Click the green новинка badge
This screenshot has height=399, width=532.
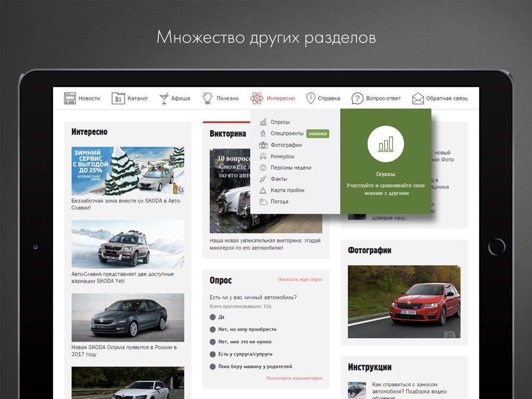point(318,134)
